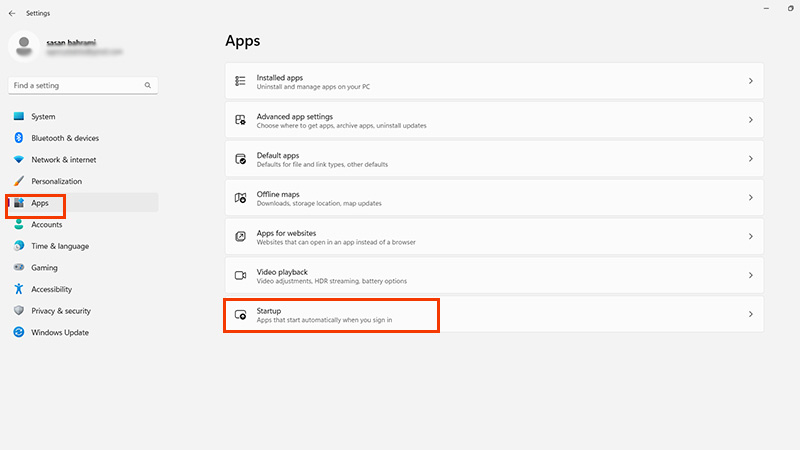Viewport: 800px width, 450px height.
Task: Click the search magnifier icon
Action: click(148, 86)
